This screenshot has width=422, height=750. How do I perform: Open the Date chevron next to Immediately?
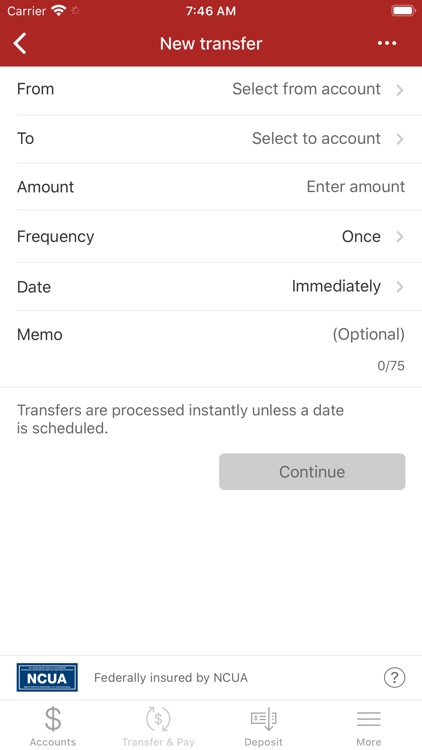400,287
